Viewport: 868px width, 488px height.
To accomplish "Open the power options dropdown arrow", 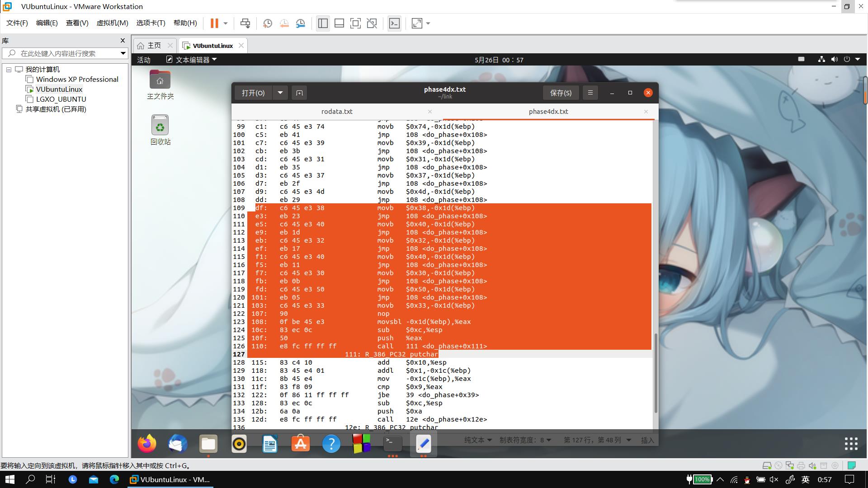I will (x=225, y=23).
